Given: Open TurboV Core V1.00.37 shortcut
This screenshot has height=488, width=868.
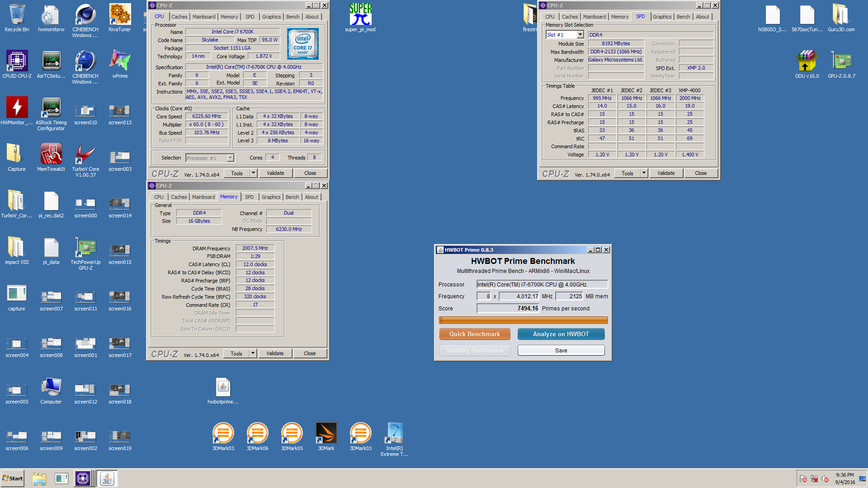Looking at the screenshot, I should point(85,160).
